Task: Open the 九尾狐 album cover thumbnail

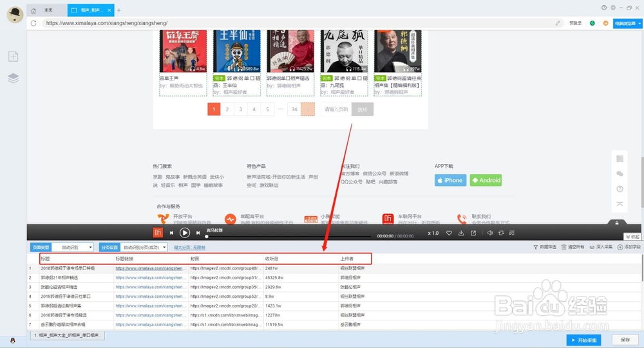Action: click(344, 51)
